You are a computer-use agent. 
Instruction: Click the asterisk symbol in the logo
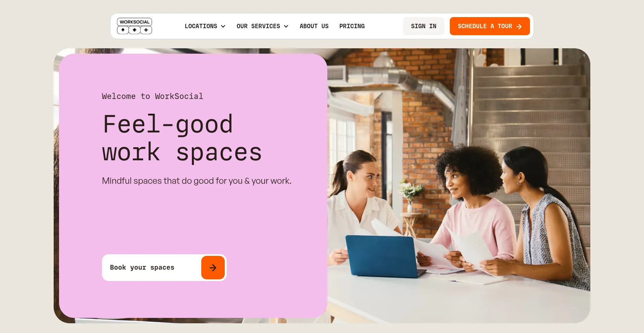tap(135, 30)
